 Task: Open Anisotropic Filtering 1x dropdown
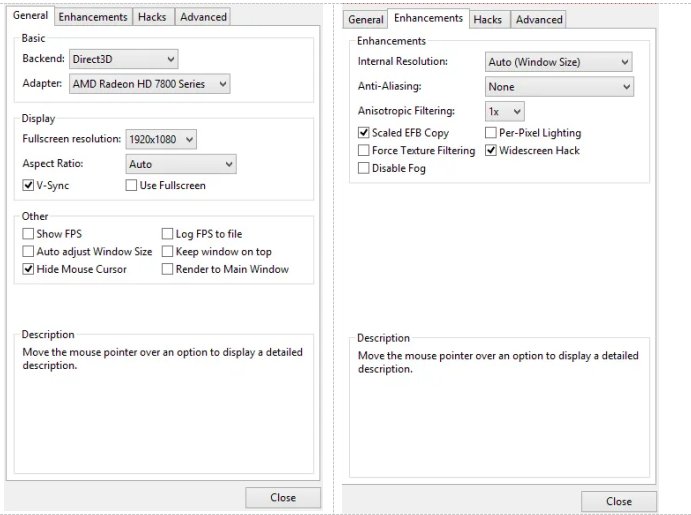pyautogui.click(x=505, y=111)
